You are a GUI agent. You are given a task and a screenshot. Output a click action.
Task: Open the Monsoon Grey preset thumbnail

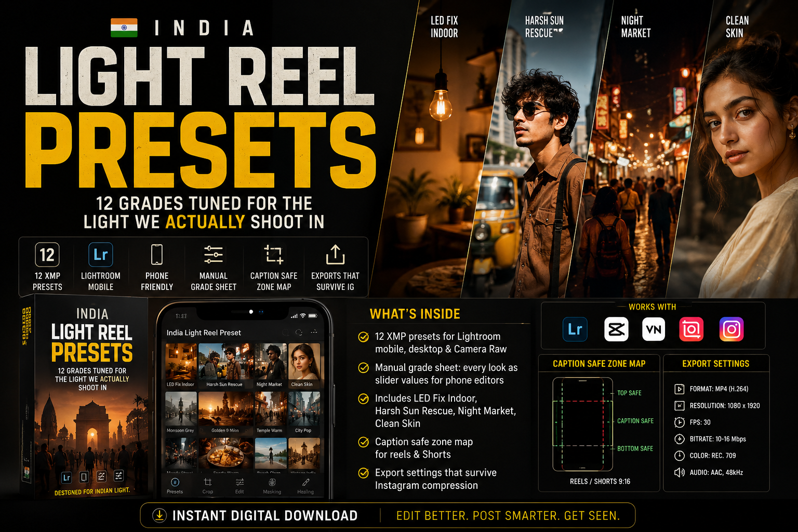[181, 413]
